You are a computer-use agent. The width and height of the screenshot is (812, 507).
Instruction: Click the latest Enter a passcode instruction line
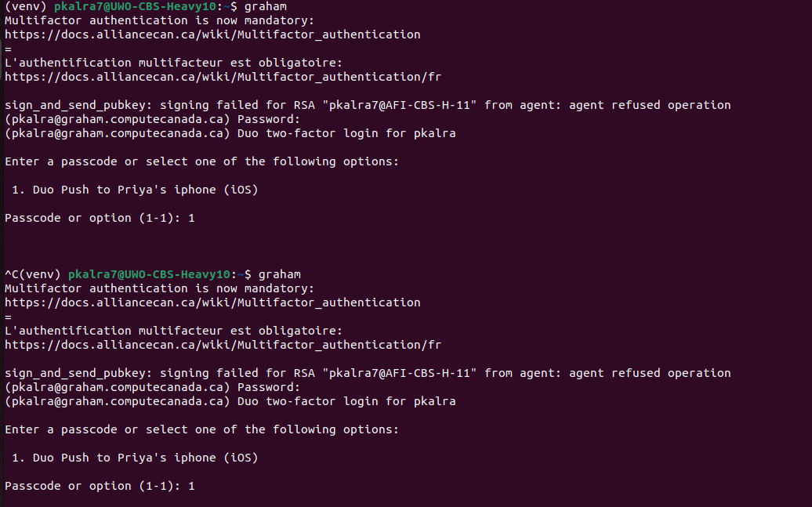point(201,429)
